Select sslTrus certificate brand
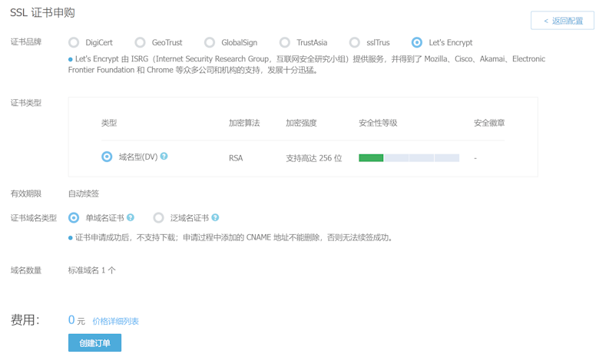Screen dimensions: 599x364 pyautogui.click(x=355, y=42)
